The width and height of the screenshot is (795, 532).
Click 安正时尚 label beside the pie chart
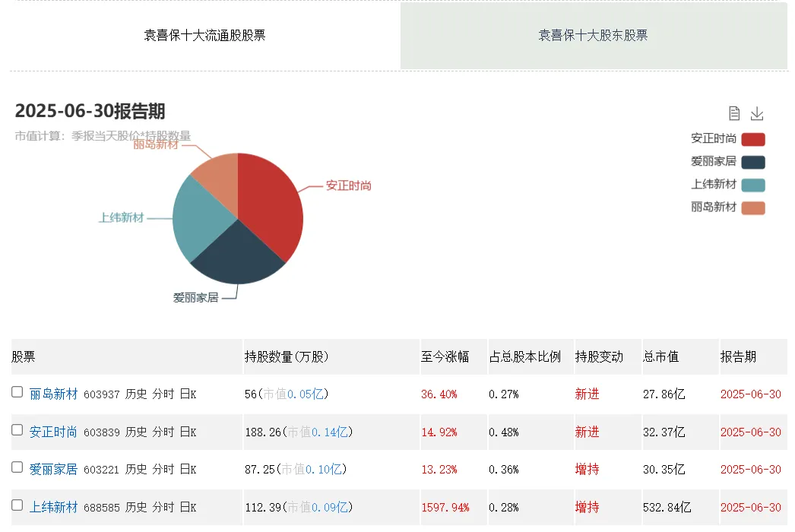(348, 185)
